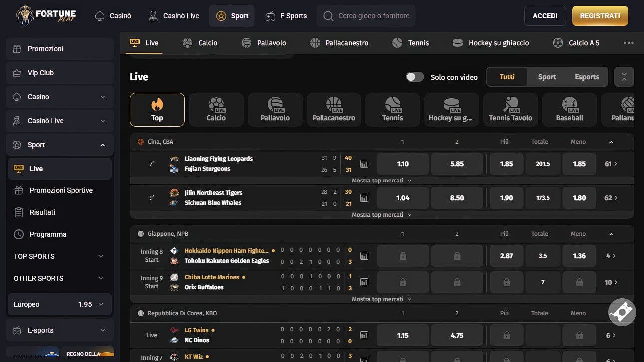644x362 pixels.
Task: Click the ACCEDI button
Action: 545,15
